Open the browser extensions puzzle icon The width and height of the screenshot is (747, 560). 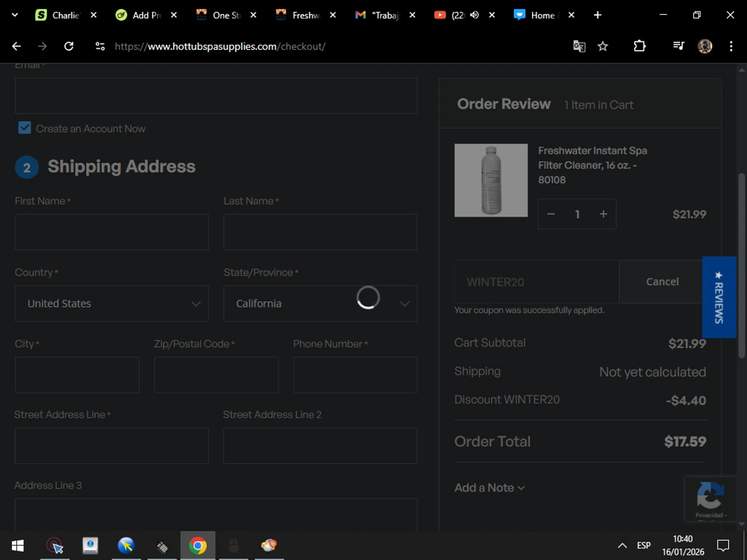[x=639, y=46]
